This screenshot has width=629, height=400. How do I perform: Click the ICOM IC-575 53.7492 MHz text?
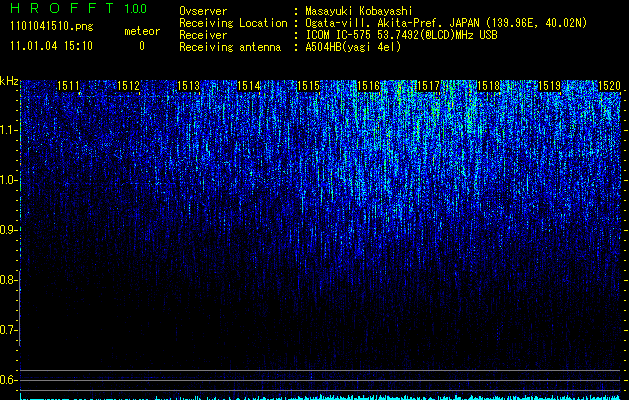click(x=401, y=35)
